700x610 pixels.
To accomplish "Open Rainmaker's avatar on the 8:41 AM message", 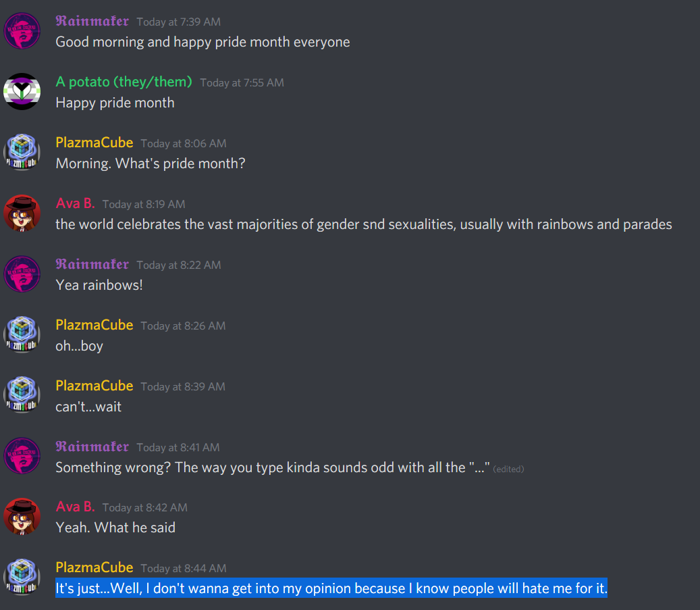I will point(22,456).
